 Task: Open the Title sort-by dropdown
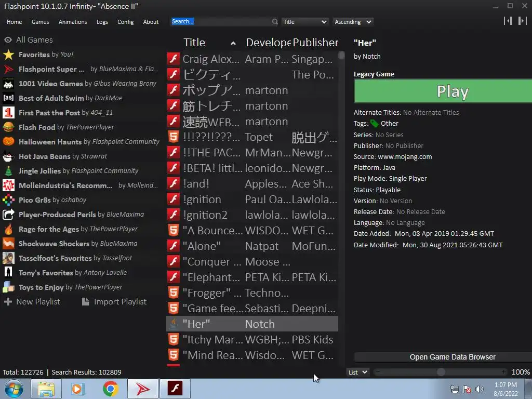pyautogui.click(x=304, y=22)
